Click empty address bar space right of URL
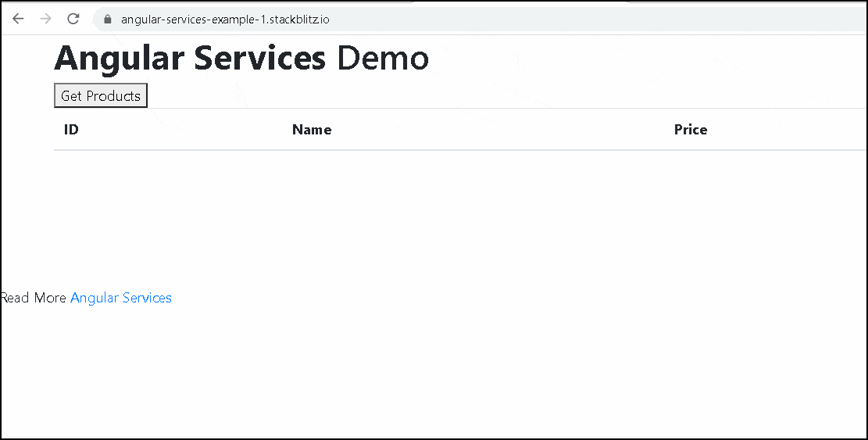868x440 pixels. coord(586,20)
